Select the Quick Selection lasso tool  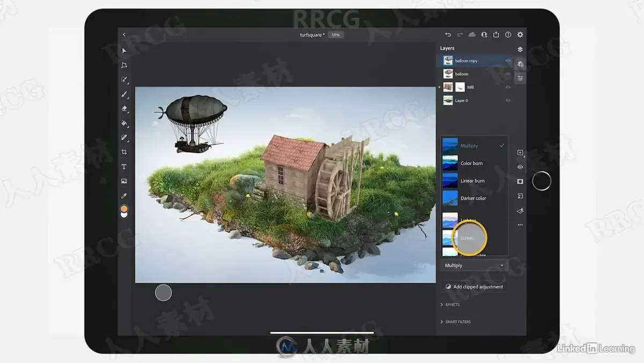point(124,79)
